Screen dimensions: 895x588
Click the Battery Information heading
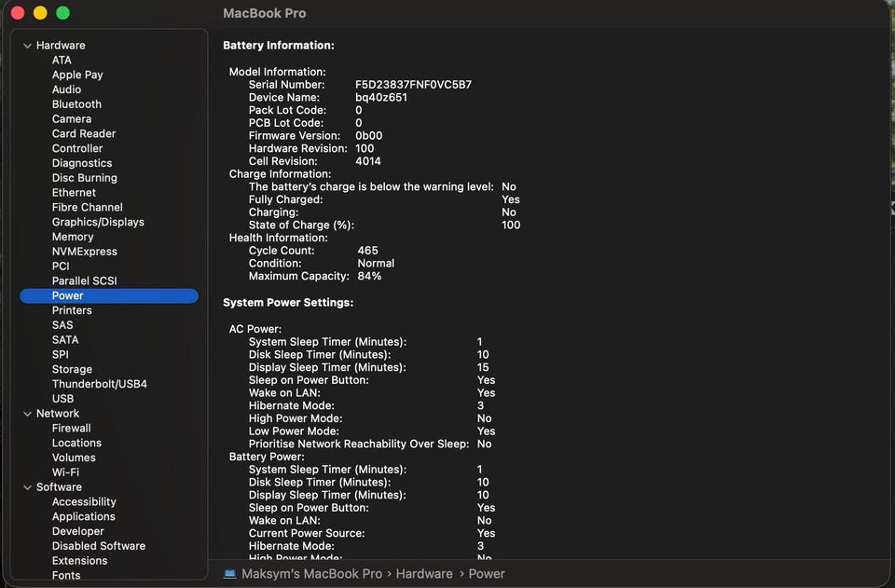point(279,46)
